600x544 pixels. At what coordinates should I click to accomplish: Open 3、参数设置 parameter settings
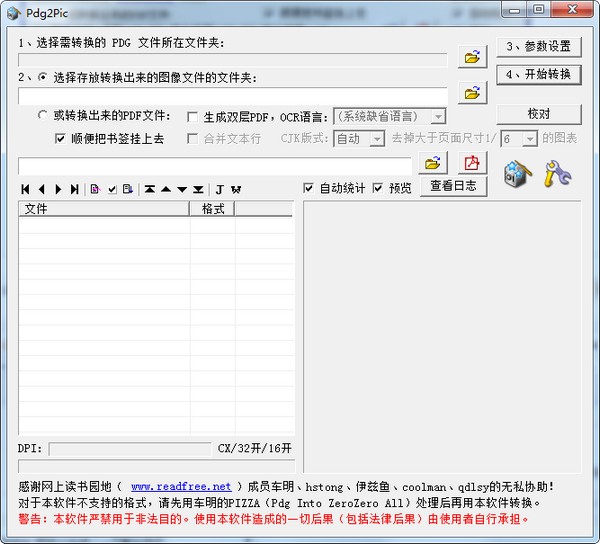(x=539, y=47)
